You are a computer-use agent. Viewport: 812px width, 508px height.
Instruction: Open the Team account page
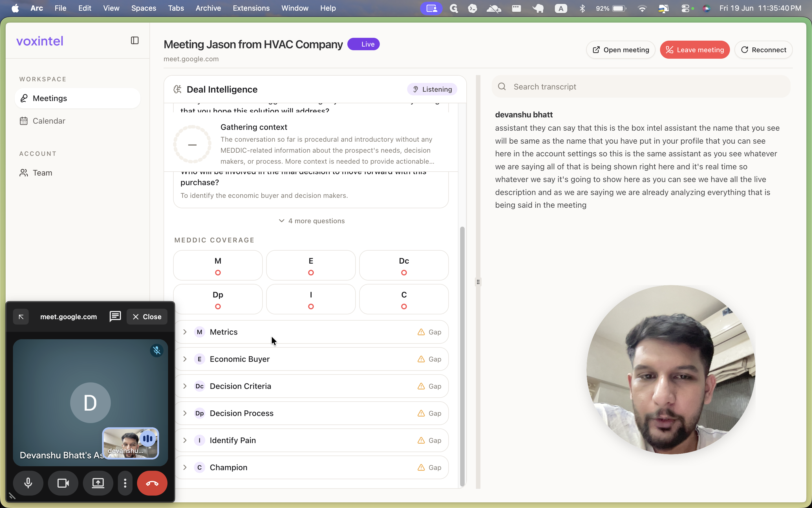78,173
